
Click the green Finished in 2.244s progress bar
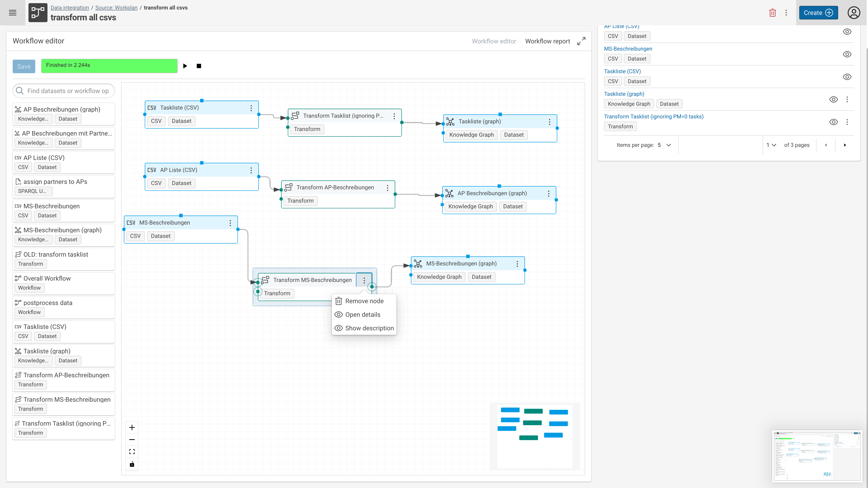(x=109, y=65)
